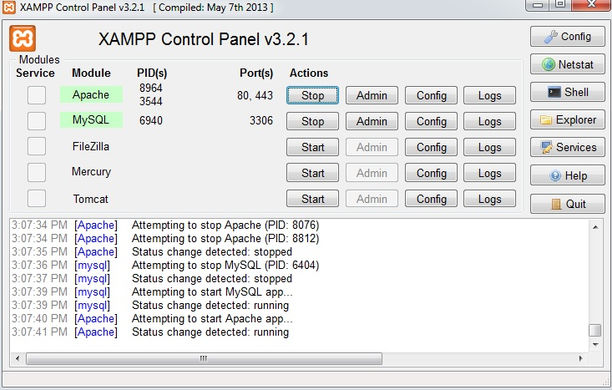
Task: Toggle the Tomcat service checkbox
Action: [x=36, y=198]
